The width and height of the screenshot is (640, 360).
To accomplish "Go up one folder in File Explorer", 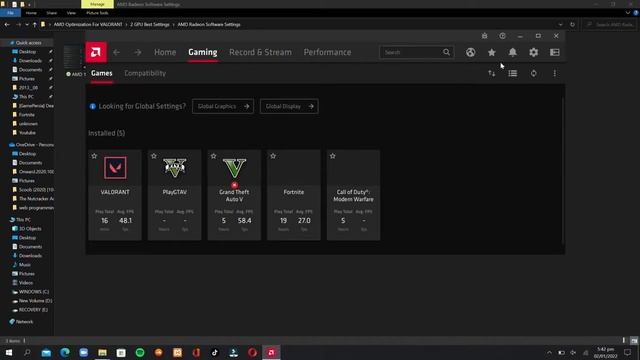I will click(x=35, y=24).
